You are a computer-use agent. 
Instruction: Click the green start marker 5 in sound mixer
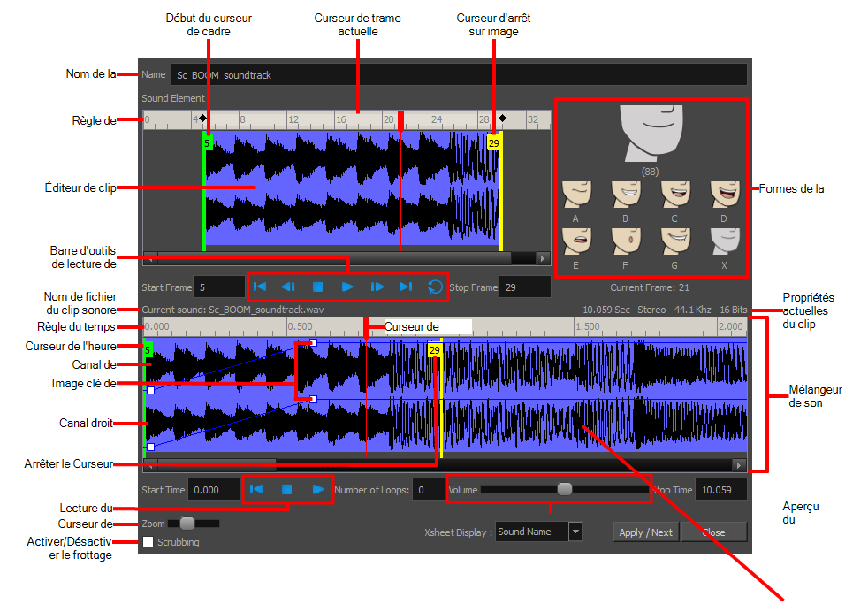tap(148, 350)
